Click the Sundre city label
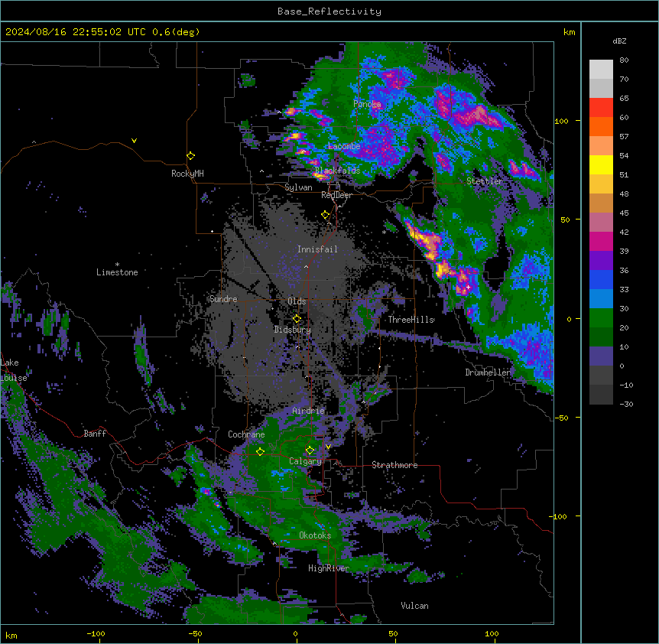659x644 pixels. 223,299
